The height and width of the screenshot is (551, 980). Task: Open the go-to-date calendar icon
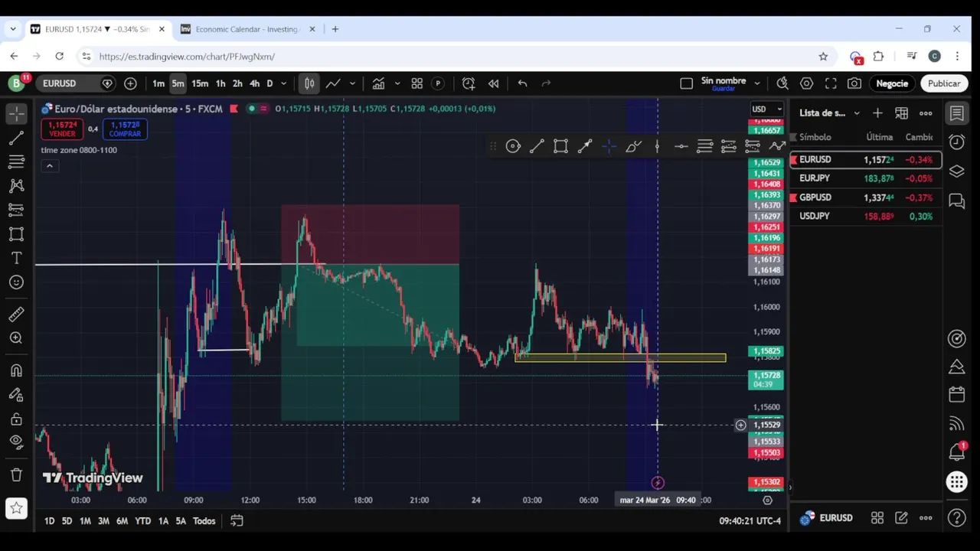(237, 521)
